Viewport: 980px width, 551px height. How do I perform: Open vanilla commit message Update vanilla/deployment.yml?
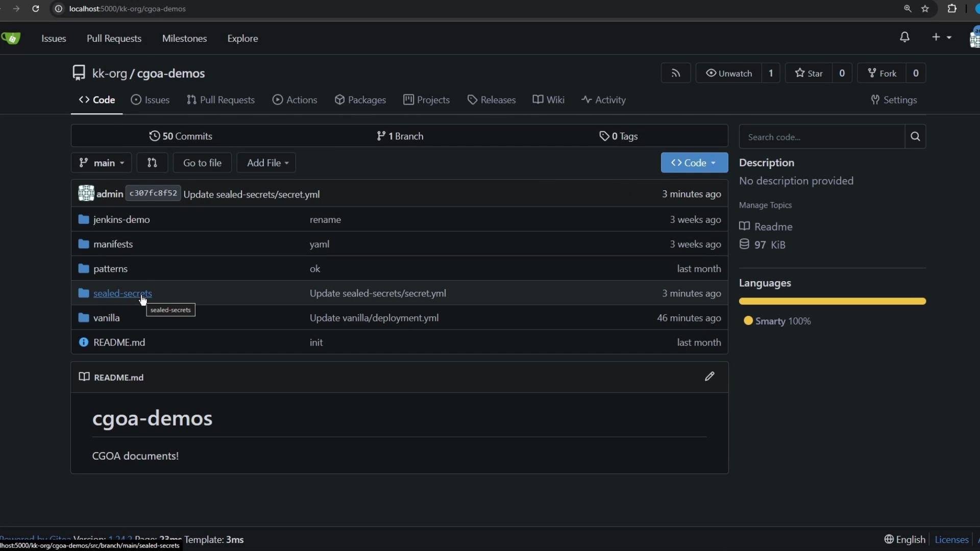[x=374, y=318]
